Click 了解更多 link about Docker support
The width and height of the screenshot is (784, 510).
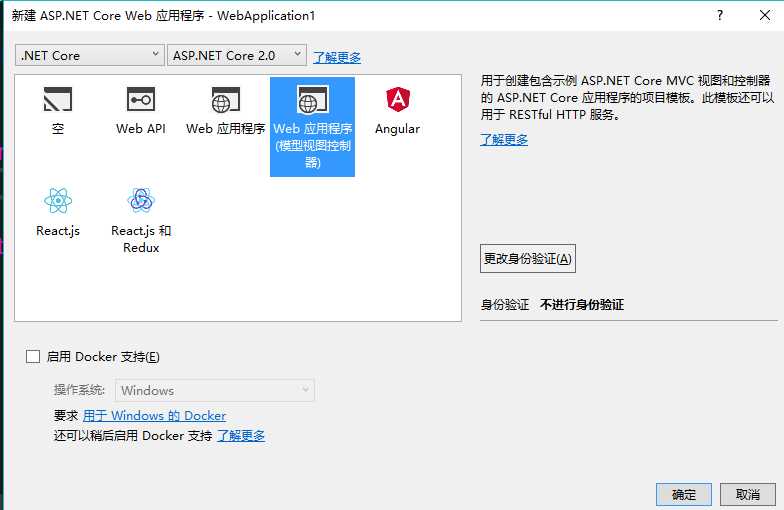point(241,436)
